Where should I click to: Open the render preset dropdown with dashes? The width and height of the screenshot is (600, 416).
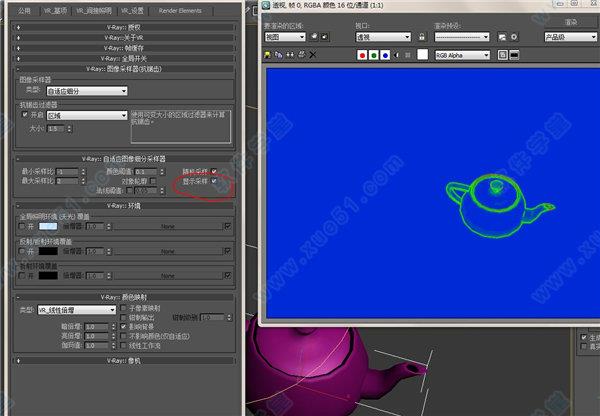(x=462, y=37)
